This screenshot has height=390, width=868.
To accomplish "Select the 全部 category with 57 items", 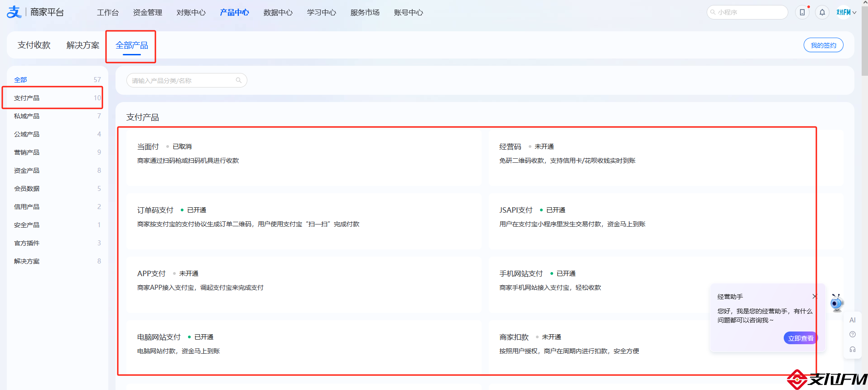I will tap(58, 80).
